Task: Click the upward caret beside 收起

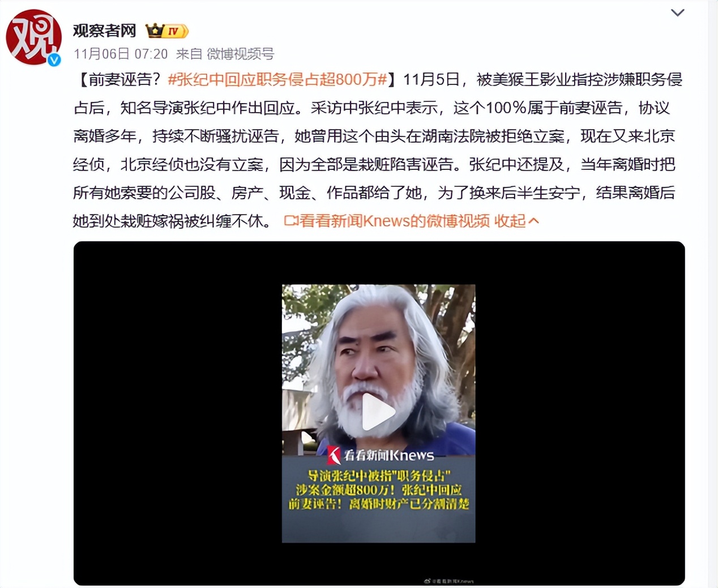Action: coord(533,220)
